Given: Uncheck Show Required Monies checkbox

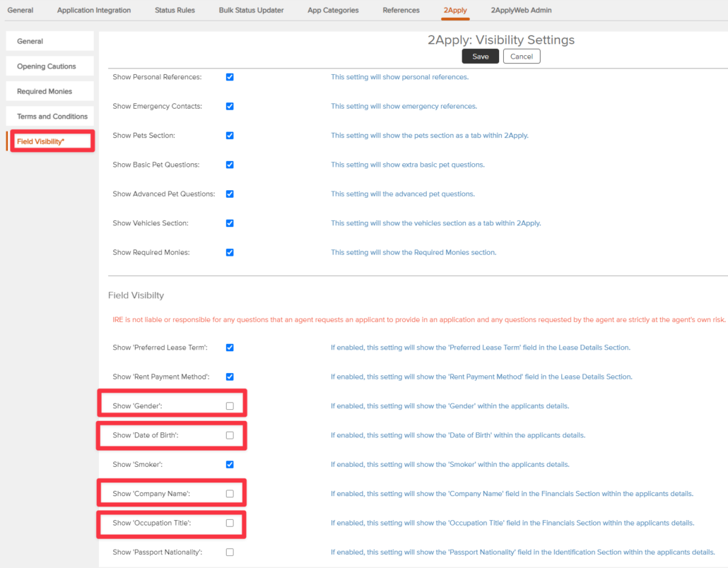Looking at the screenshot, I should point(230,252).
